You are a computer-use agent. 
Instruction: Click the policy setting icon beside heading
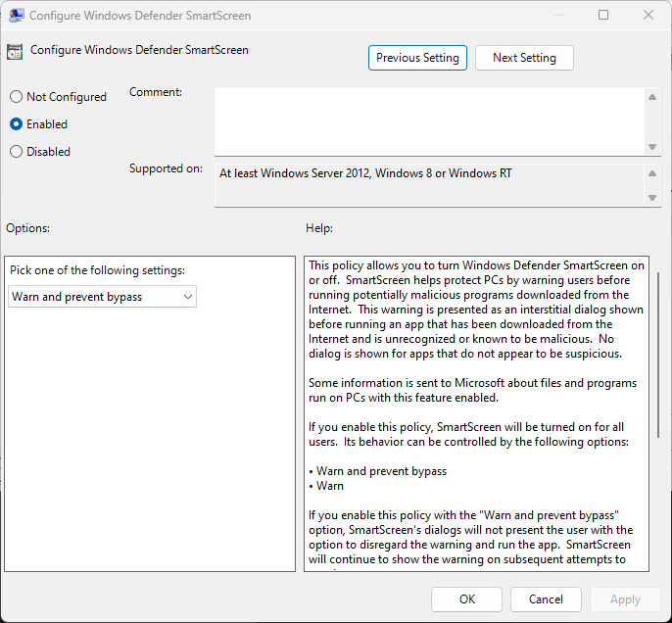(15, 52)
